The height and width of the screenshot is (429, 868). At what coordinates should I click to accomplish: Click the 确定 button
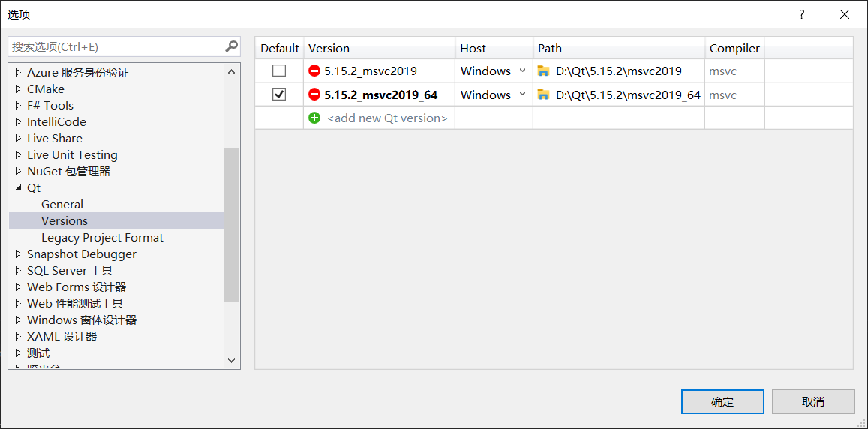[722, 402]
